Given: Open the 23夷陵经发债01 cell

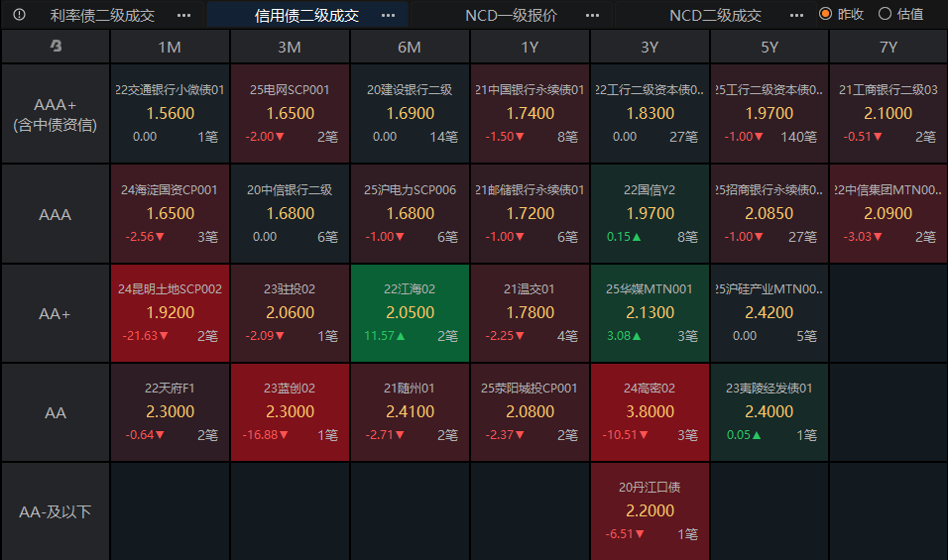Looking at the screenshot, I should point(770,412).
